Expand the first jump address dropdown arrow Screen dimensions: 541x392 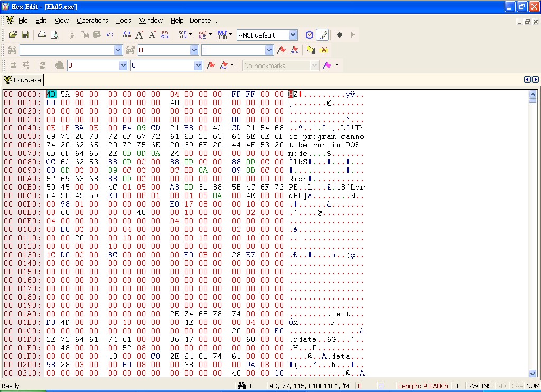pos(194,50)
